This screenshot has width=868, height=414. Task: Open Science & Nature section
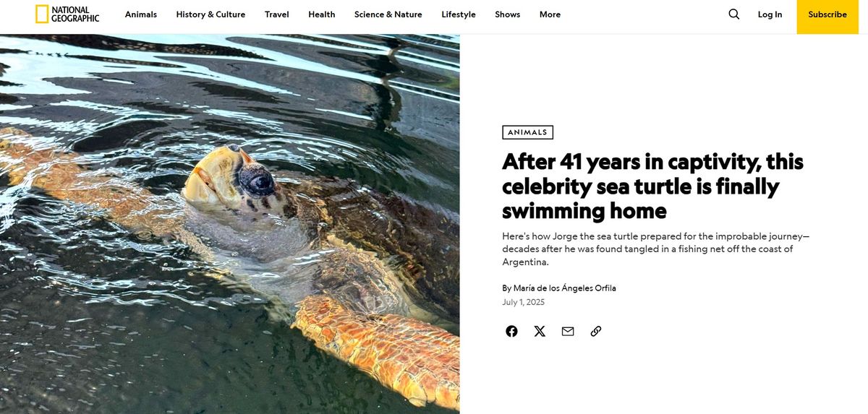pos(388,14)
